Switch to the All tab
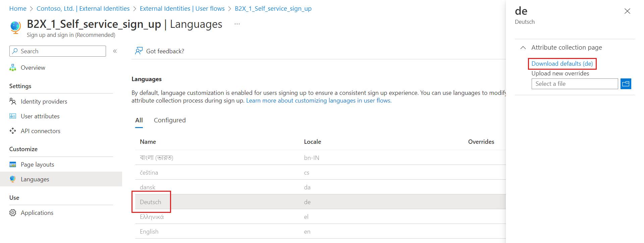644x243 pixels. coord(139,120)
